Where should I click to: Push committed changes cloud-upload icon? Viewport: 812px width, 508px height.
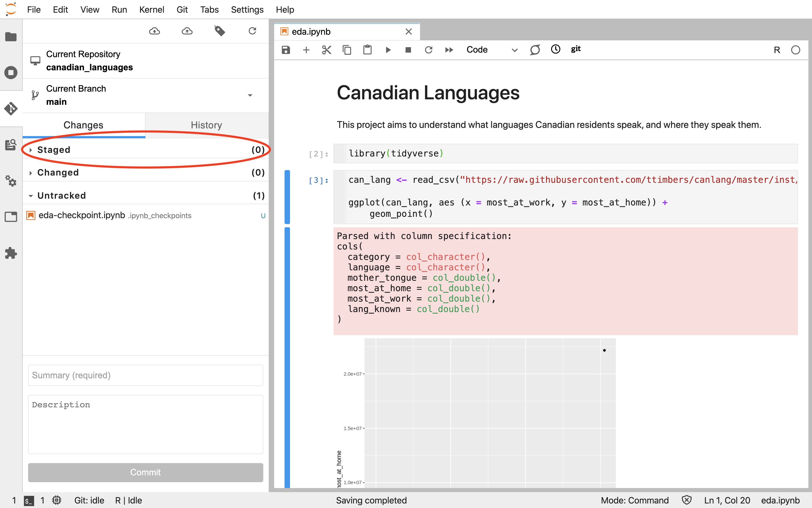coord(187,31)
